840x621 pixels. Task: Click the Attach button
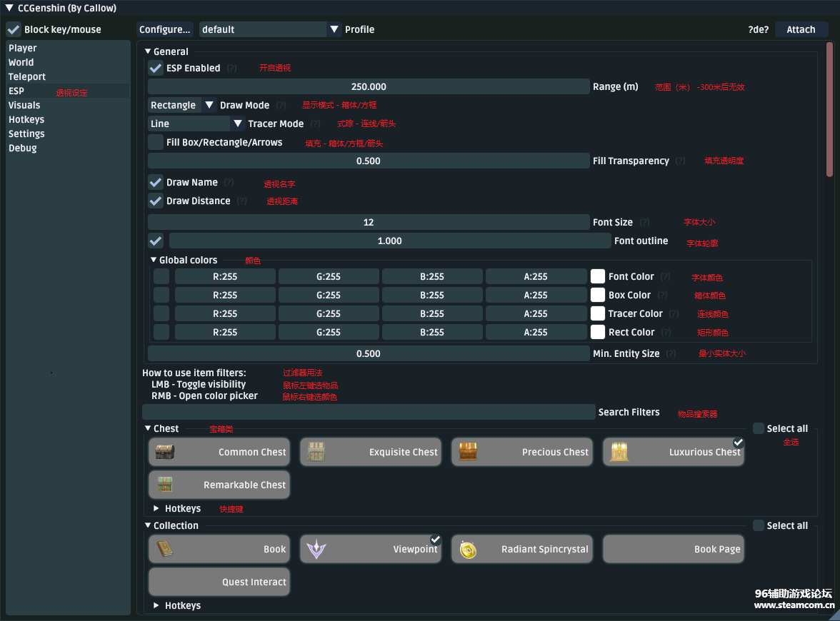(x=801, y=29)
